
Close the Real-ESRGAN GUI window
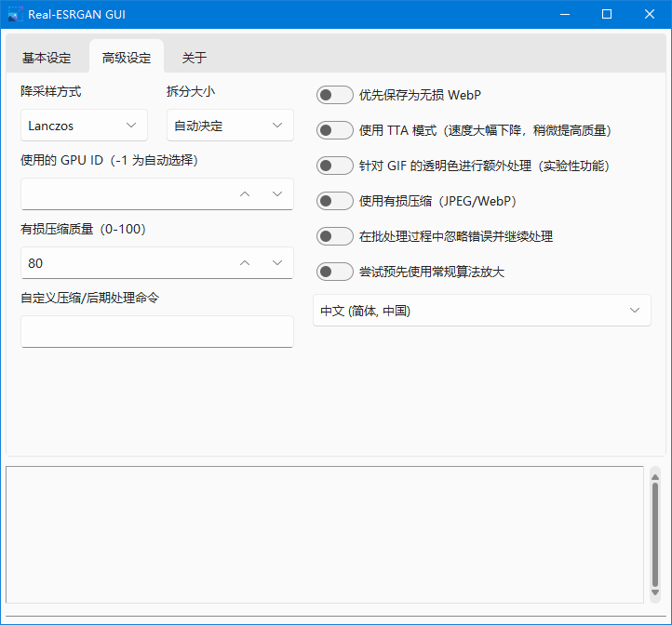coord(650,15)
